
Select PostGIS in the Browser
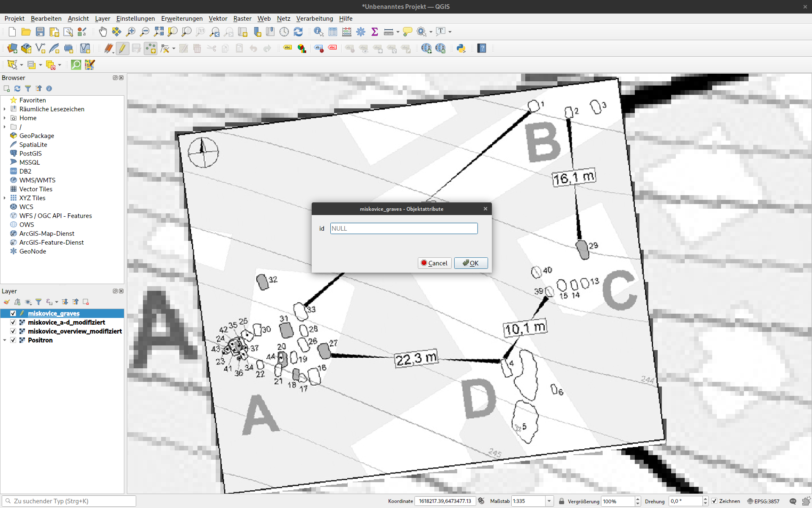[x=30, y=154]
